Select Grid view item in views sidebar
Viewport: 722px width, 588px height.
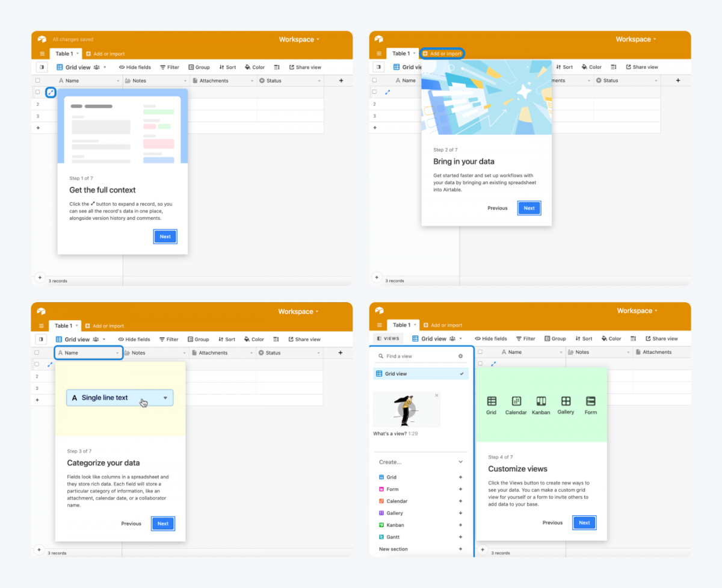(x=420, y=374)
